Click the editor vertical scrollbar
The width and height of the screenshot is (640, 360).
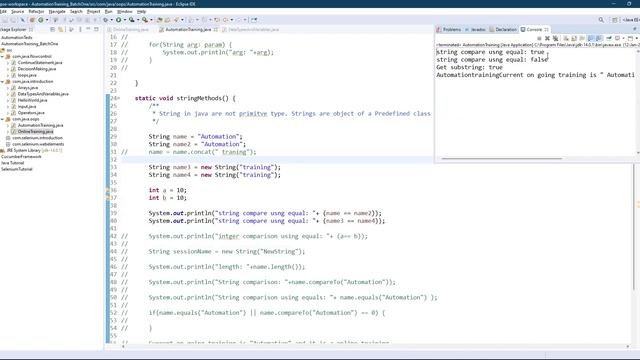[634, 227]
